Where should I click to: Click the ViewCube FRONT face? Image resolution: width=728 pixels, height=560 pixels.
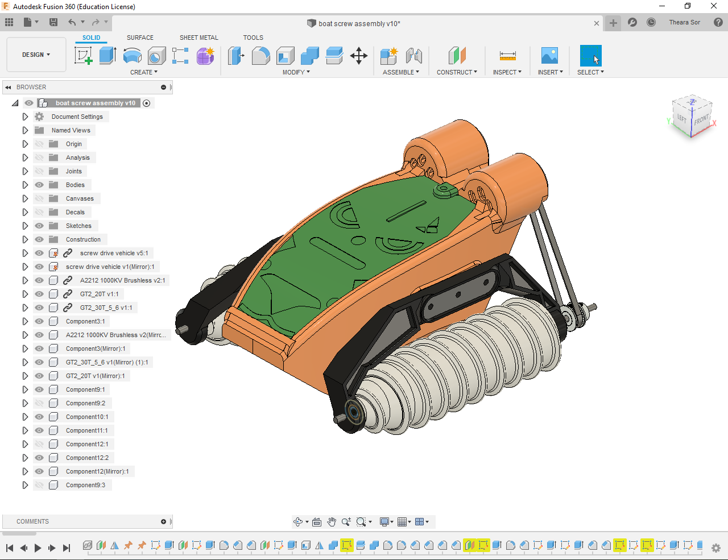(x=701, y=120)
